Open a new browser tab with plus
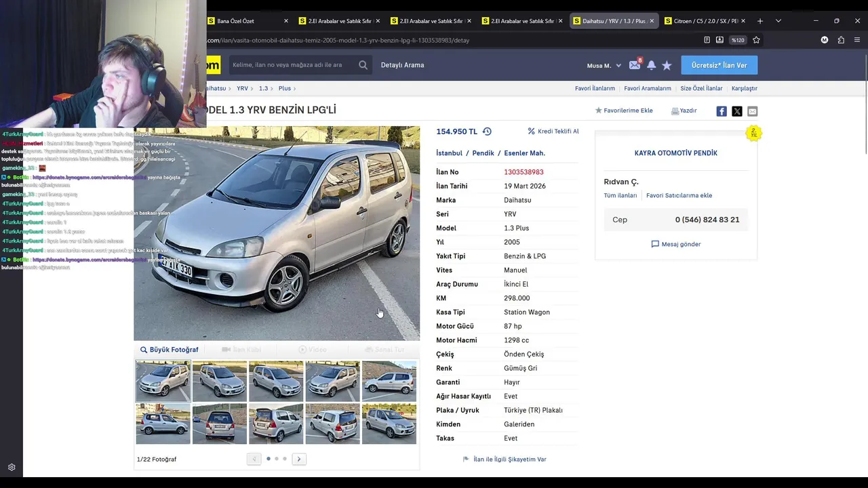868x488 pixels. coord(760,21)
